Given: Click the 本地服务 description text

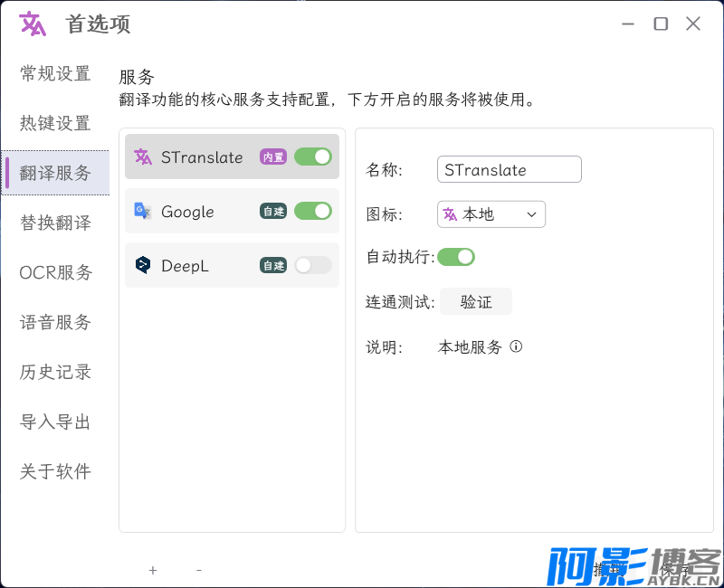Looking at the screenshot, I should coord(470,346).
